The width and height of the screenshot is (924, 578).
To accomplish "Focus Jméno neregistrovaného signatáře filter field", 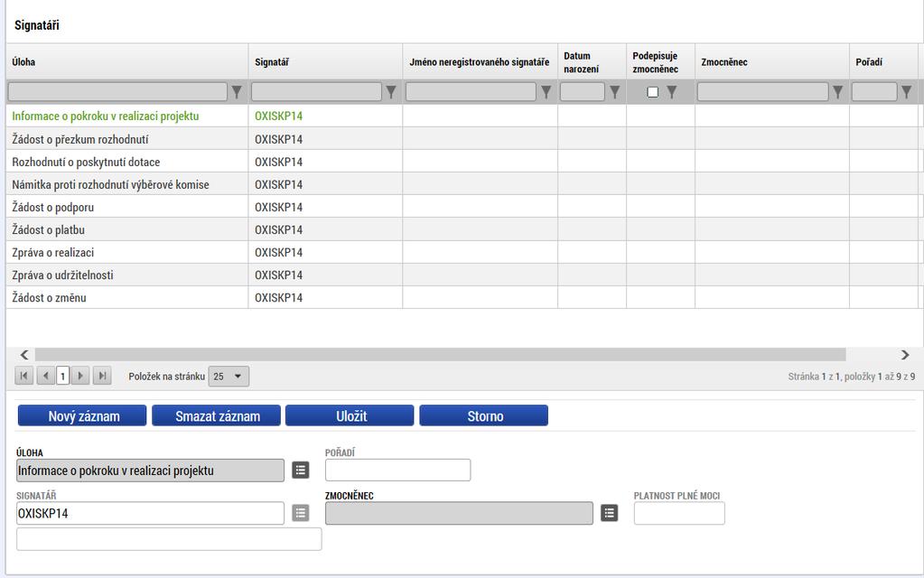I will click(x=471, y=92).
